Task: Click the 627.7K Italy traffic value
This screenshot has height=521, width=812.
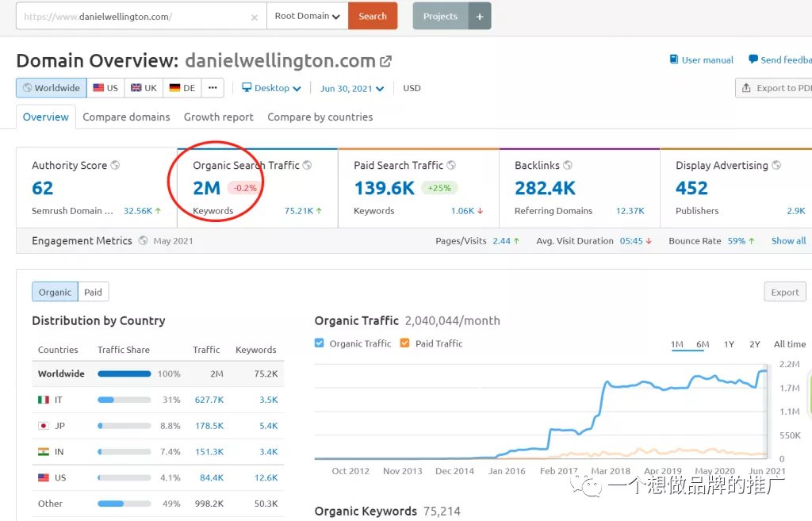Action: coord(209,400)
